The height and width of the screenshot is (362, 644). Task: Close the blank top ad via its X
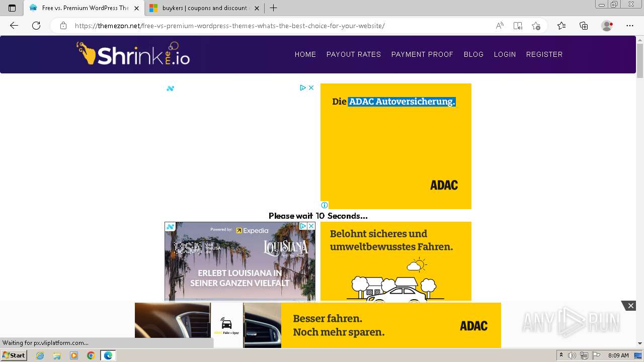point(311,87)
